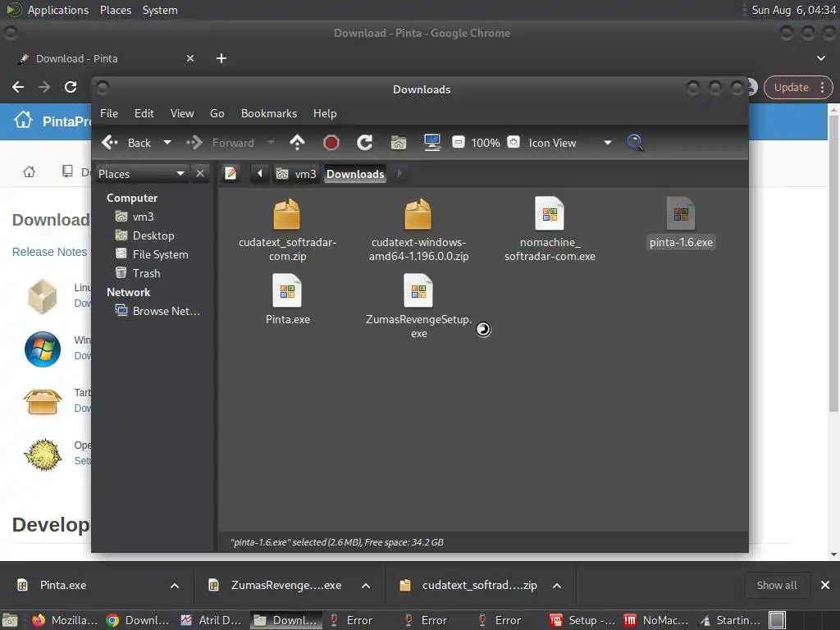Select the nomachine_softradar-com.exe file
Viewport: 840px width, 630px height.
[550, 230]
